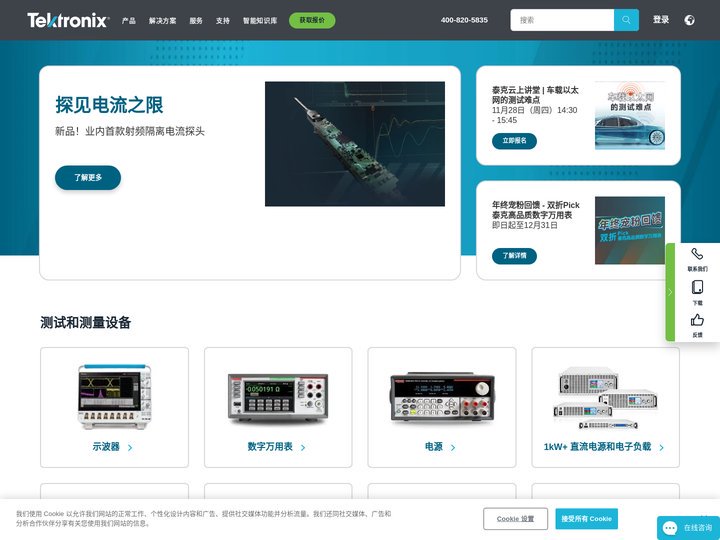
Task: Click the 年终宠粉回馈 promo thumbnail
Action: pyautogui.click(x=630, y=231)
